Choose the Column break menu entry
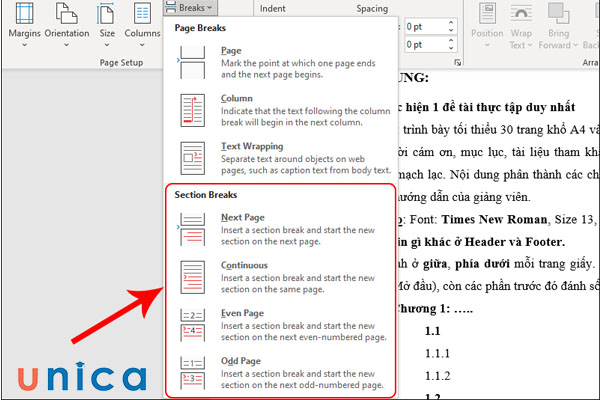600x400 pixels. 281,110
